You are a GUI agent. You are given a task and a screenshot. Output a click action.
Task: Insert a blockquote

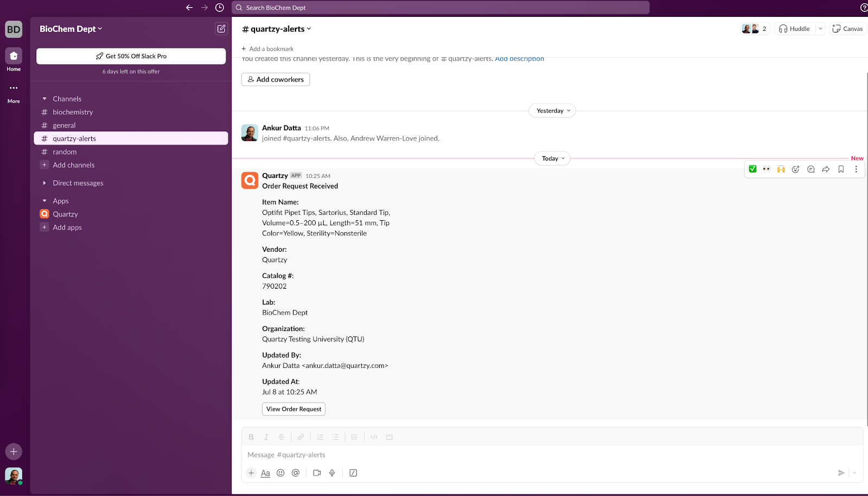pos(354,437)
